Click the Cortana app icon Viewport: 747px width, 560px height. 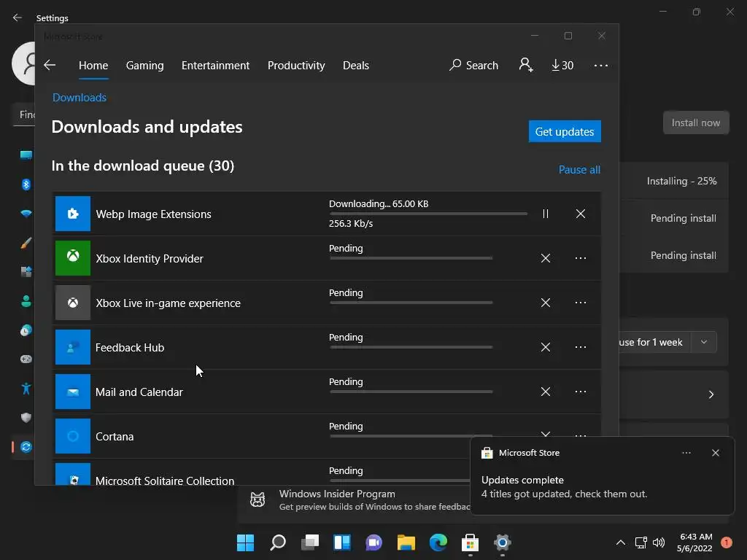point(73,436)
